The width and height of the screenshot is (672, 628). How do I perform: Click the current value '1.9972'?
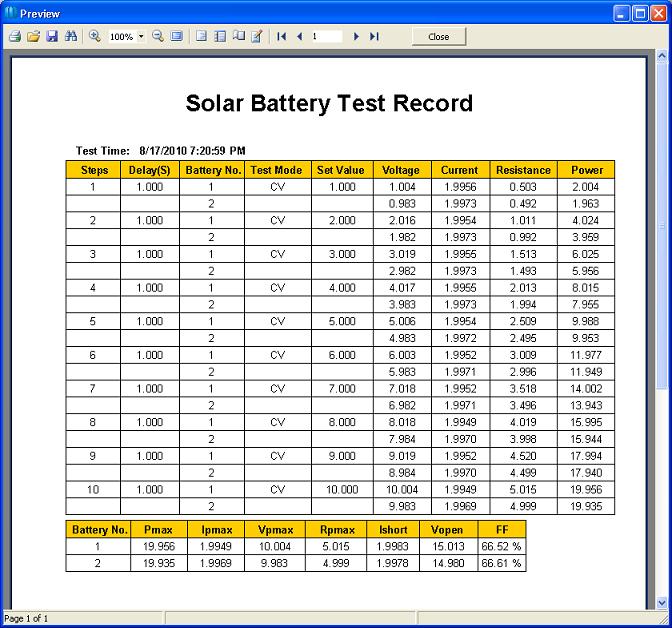460,338
